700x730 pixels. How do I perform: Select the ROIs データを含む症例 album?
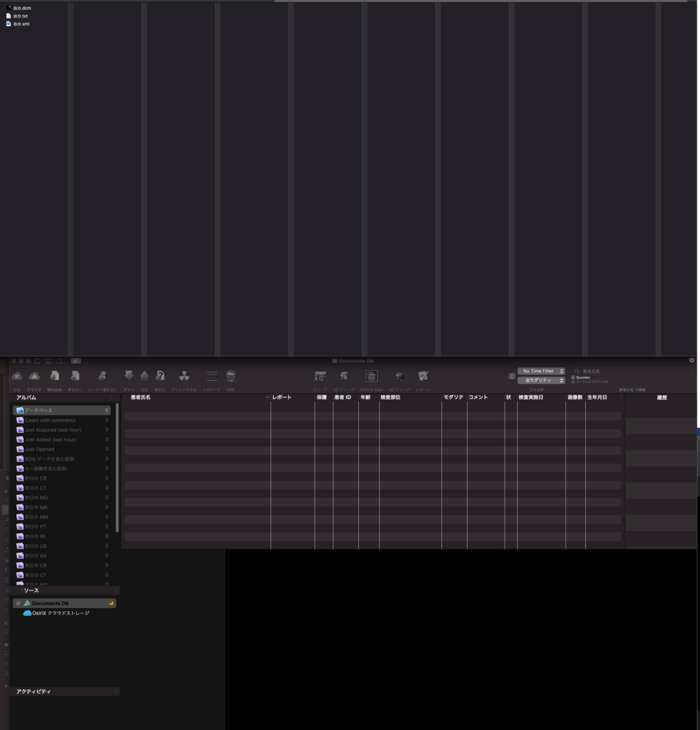[x=61, y=459]
